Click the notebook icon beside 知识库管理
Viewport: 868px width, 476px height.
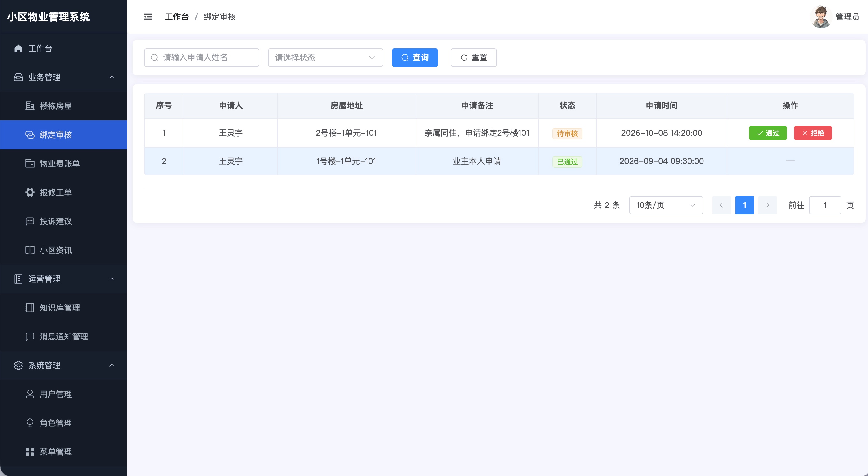30,307
